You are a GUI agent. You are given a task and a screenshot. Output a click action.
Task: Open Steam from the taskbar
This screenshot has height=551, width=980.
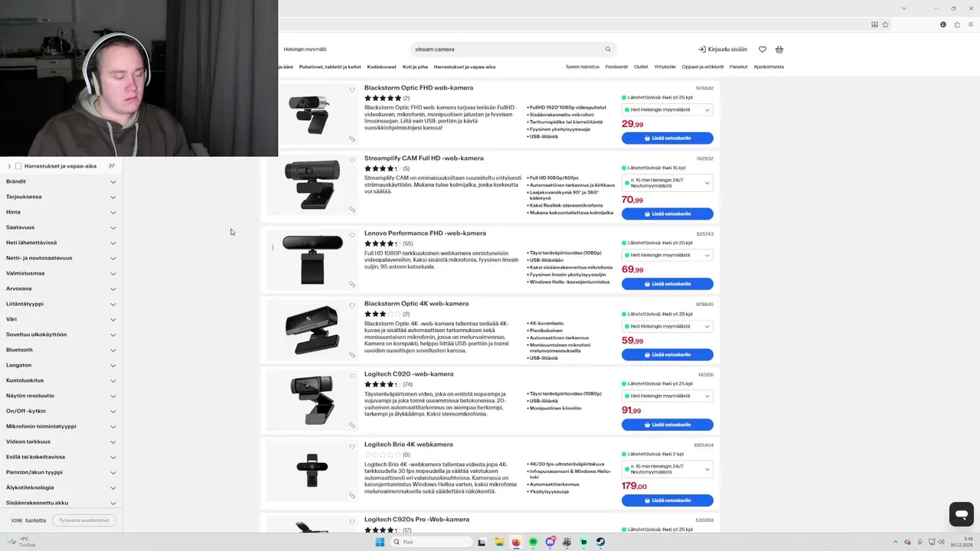point(600,542)
